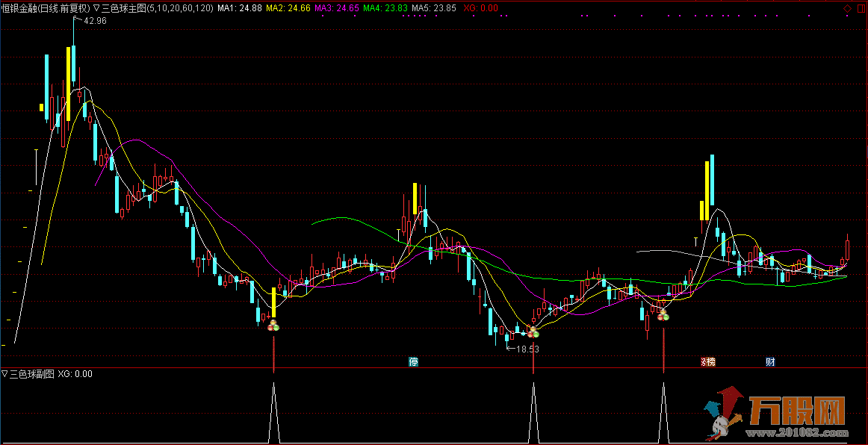Click the 三色球主图(5,10,20,60,120) indicator label
Viewport: 868px width, 445px height.
pos(157,8)
